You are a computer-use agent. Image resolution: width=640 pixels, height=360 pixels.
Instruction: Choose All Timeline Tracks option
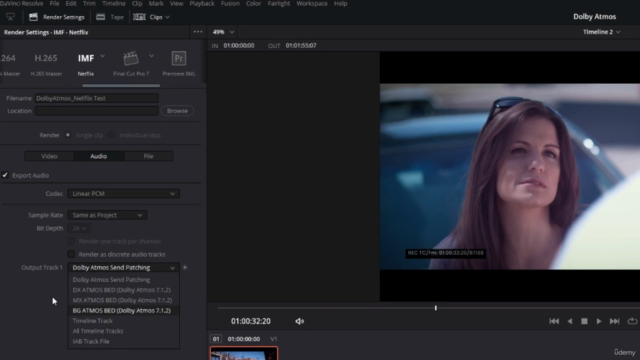pos(123,331)
